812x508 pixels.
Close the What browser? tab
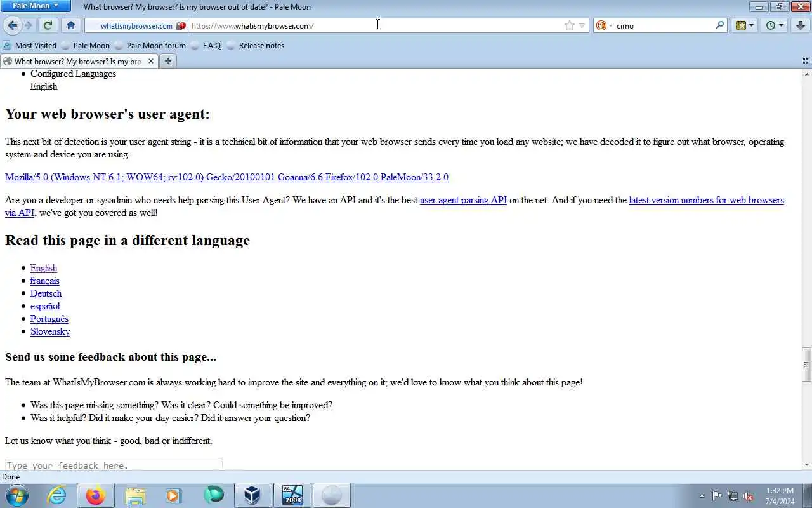(151, 61)
